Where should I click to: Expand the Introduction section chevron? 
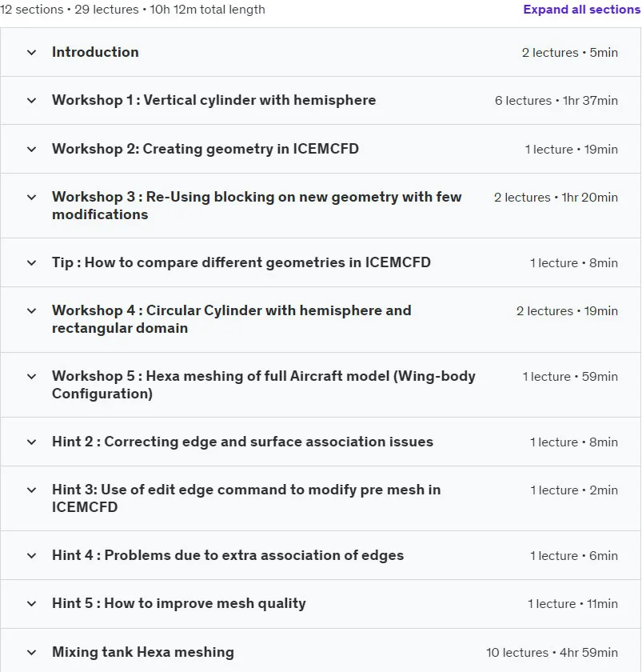[31, 53]
